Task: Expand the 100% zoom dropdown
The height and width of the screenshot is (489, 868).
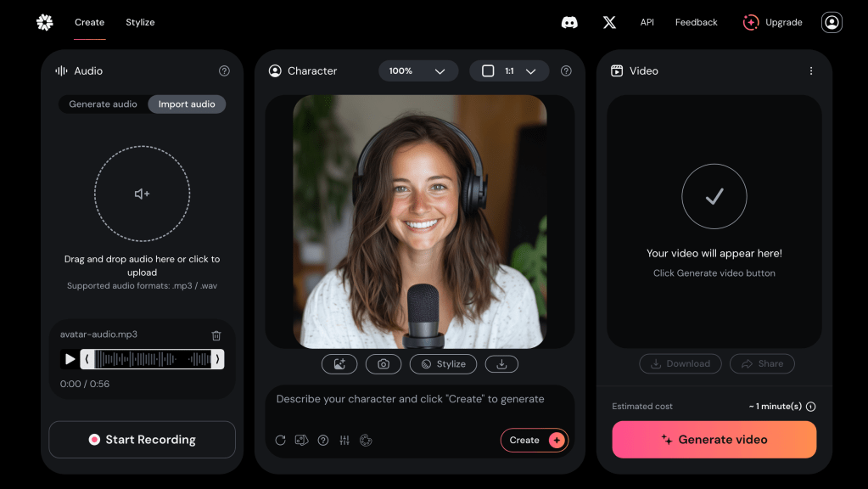Action: point(417,71)
